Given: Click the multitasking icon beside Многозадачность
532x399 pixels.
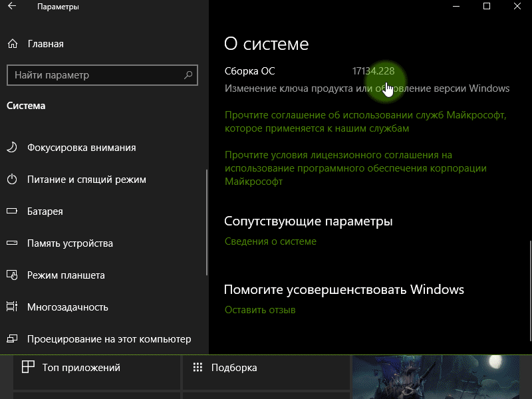Looking at the screenshot, I should 12,307.
